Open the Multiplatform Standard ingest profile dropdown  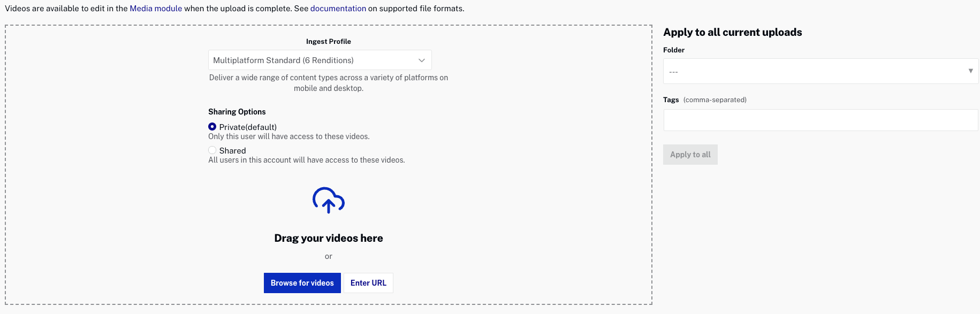(320, 60)
